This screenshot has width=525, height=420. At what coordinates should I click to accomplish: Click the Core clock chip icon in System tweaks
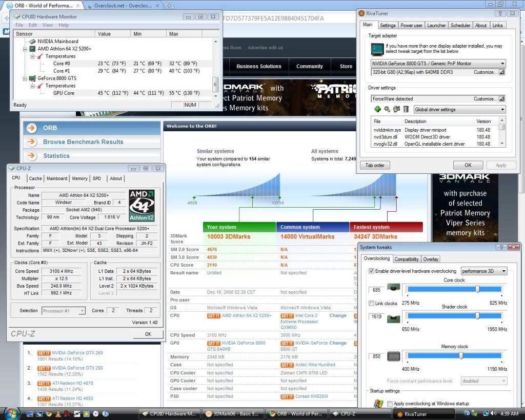pos(393,287)
